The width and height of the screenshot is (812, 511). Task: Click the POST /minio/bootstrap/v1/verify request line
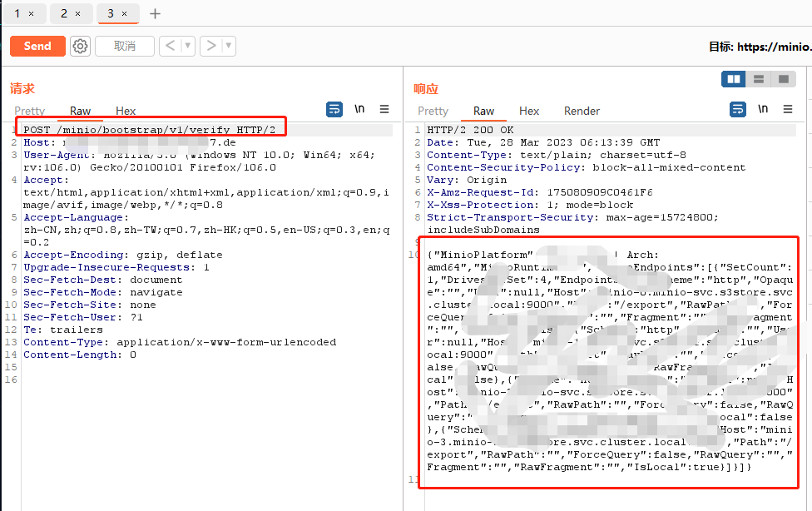click(x=150, y=130)
